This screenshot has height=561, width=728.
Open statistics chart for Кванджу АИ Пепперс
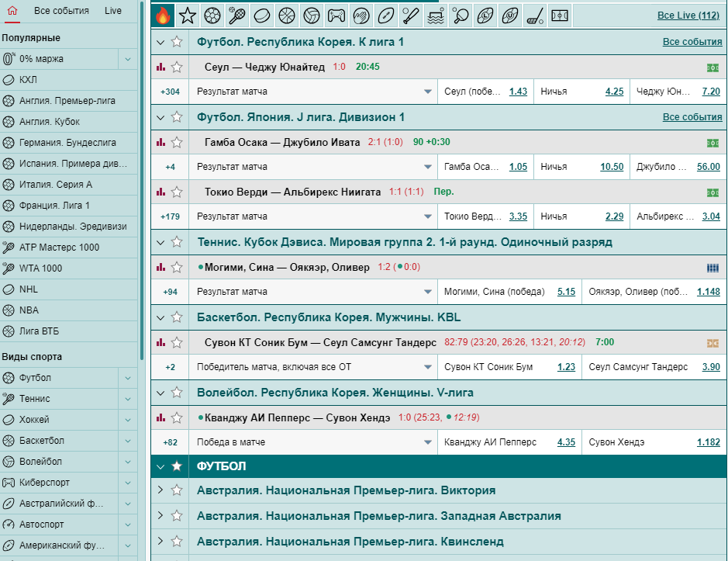[161, 418]
